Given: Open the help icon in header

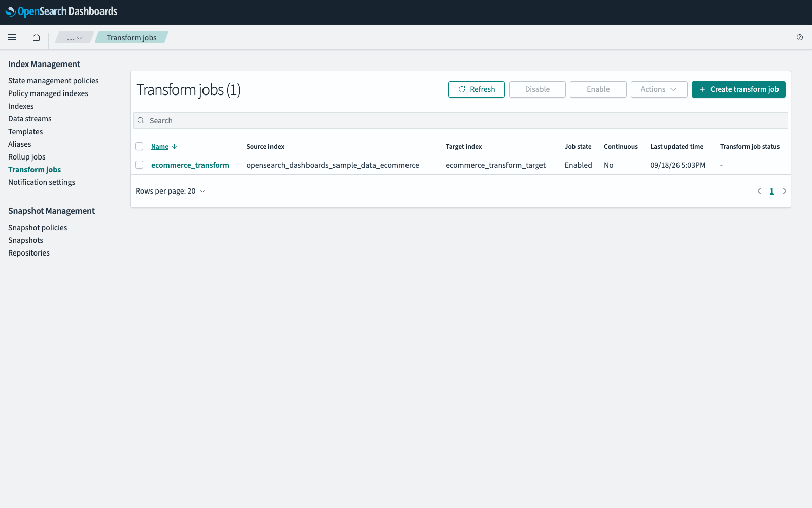Looking at the screenshot, I should tap(800, 37).
